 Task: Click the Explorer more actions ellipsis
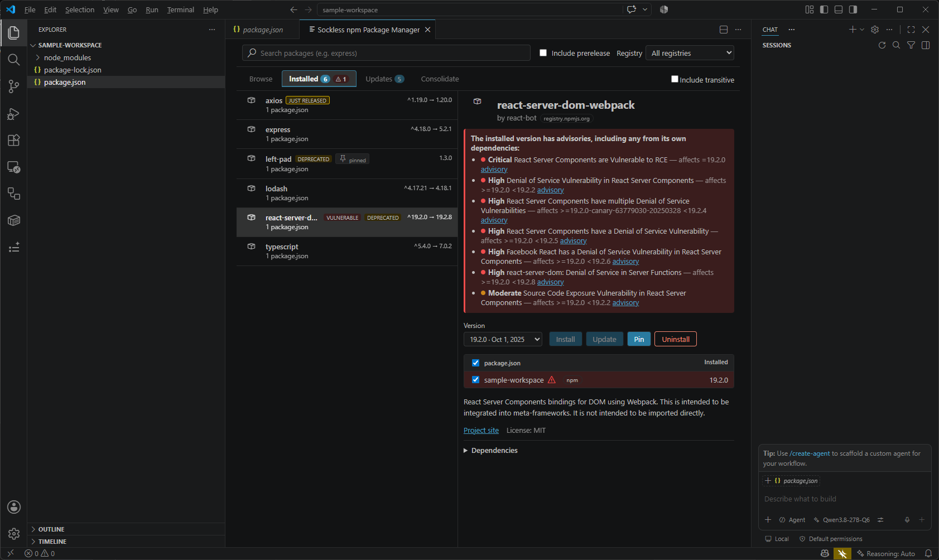[x=212, y=30]
